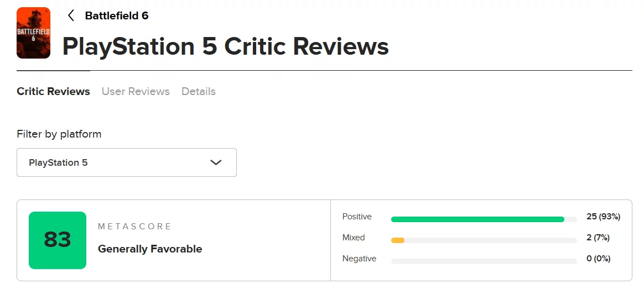Click the PlayStation 5 Critic Reviews heading
The image size is (644, 305).
(225, 46)
